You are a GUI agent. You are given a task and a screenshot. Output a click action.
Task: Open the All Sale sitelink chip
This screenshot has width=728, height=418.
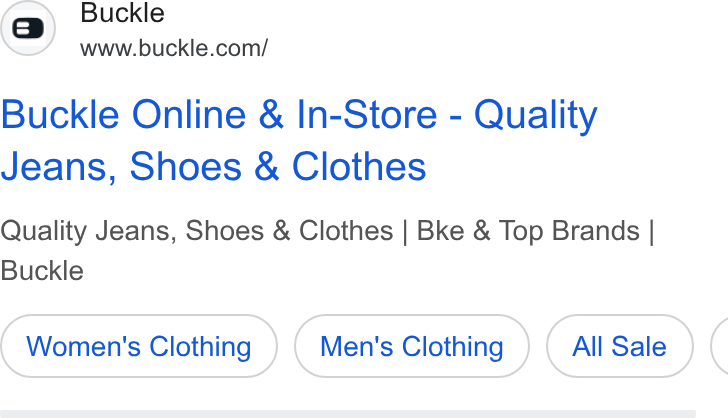point(620,346)
